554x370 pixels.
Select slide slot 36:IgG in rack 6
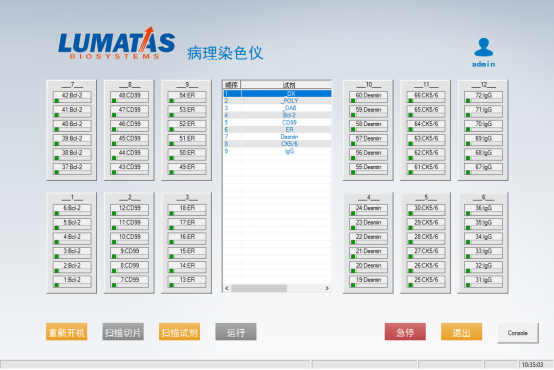click(483, 209)
